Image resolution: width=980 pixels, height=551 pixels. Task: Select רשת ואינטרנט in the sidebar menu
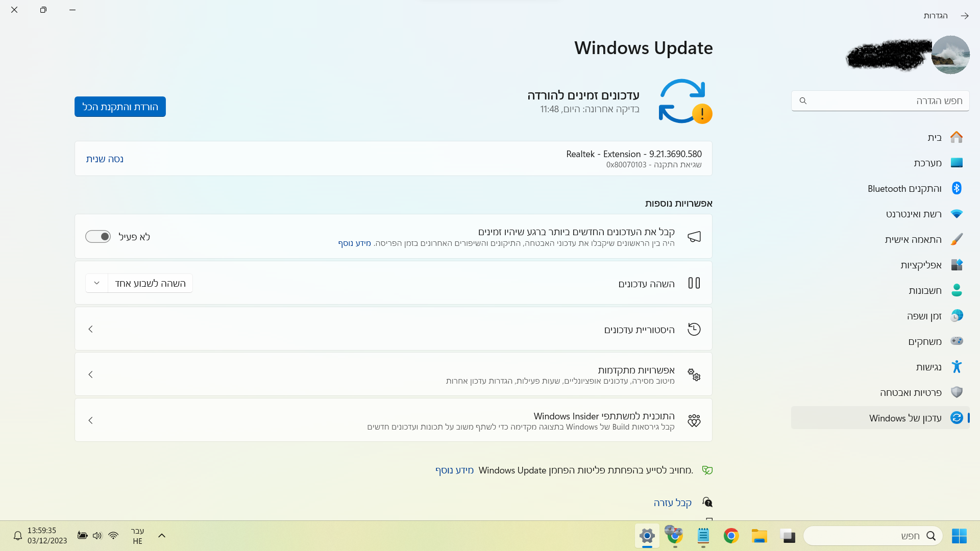point(880,214)
